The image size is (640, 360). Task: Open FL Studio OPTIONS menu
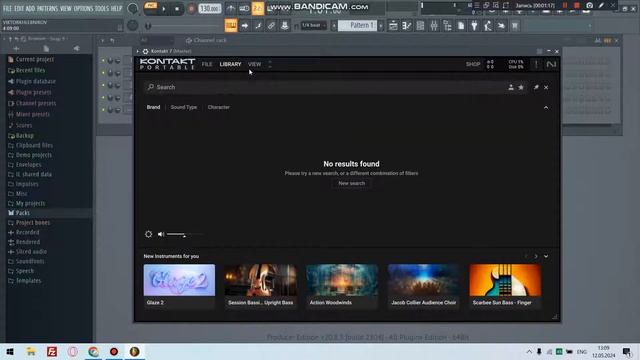(83, 8)
